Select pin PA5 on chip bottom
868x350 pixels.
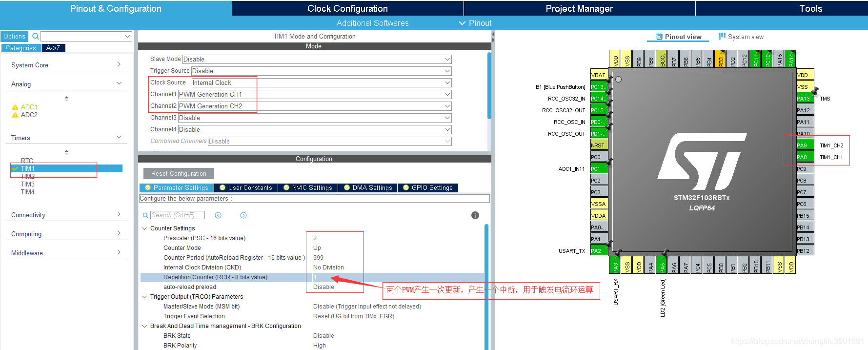pos(663,265)
